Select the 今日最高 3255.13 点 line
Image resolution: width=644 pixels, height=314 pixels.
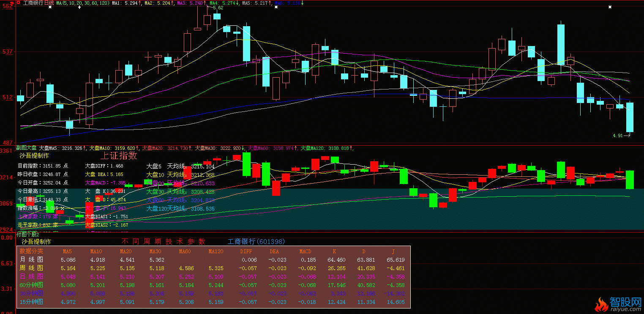pos(43,191)
